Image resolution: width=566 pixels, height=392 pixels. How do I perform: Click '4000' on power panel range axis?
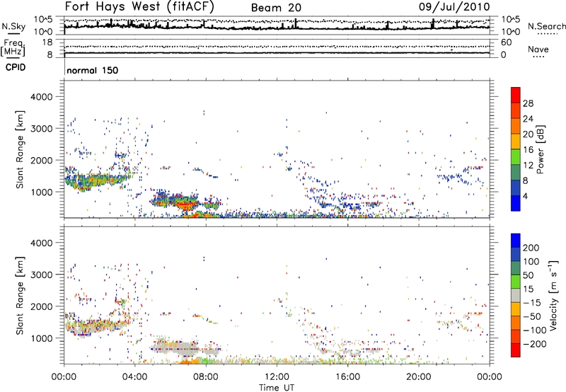tap(42, 97)
